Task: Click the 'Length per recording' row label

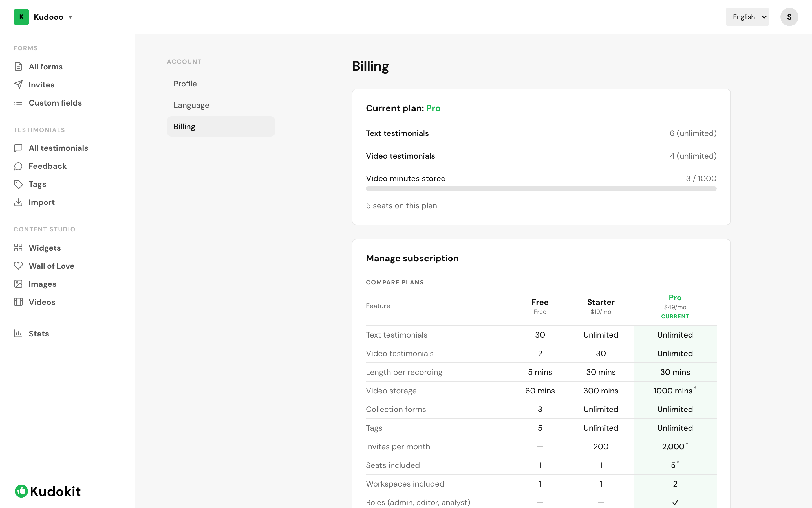Action: click(x=404, y=372)
